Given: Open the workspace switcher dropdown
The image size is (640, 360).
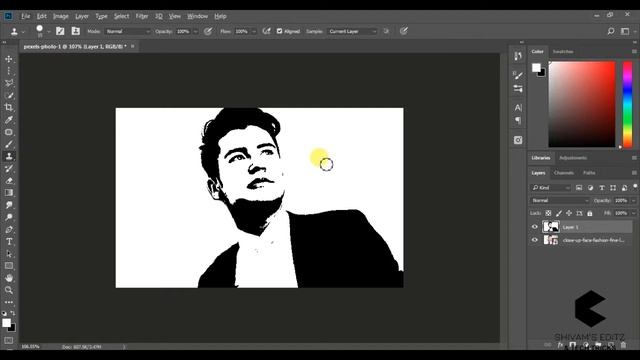Looking at the screenshot, I should tap(627, 31).
